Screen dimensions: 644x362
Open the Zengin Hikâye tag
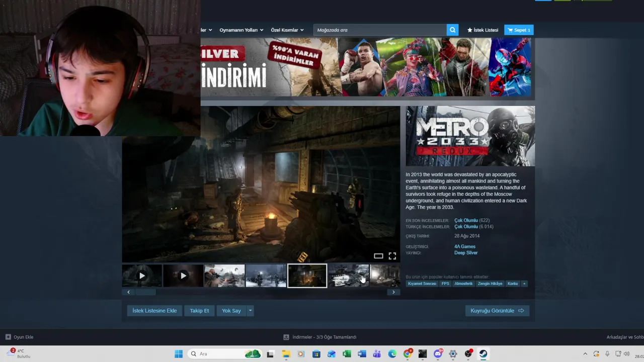pos(490,284)
